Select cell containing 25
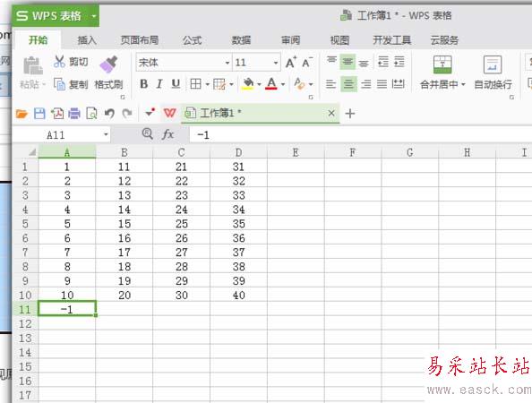The width and height of the screenshot is (532, 403). [x=182, y=224]
